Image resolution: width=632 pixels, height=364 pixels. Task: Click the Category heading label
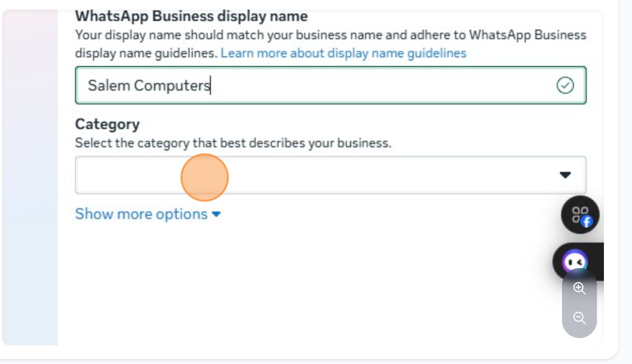pyautogui.click(x=108, y=124)
